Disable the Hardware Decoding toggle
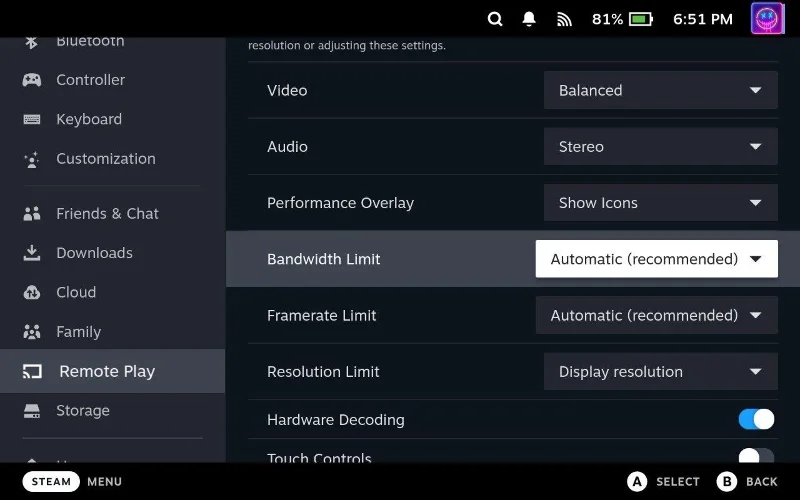Viewport: 800px width, 500px height. click(756, 419)
